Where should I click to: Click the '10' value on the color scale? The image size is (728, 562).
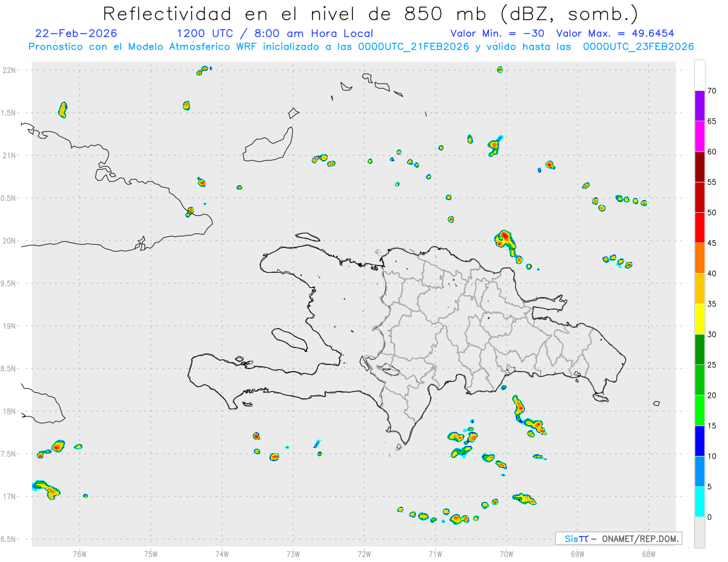pyautogui.click(x=712, y=456)
